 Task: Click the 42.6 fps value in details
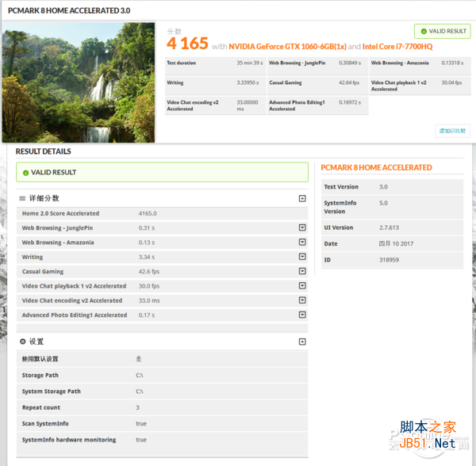[149, 271]
